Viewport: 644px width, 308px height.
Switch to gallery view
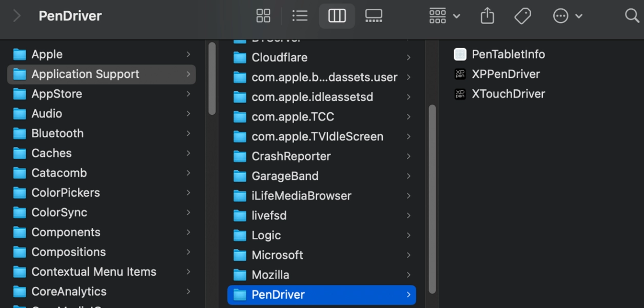374,16
